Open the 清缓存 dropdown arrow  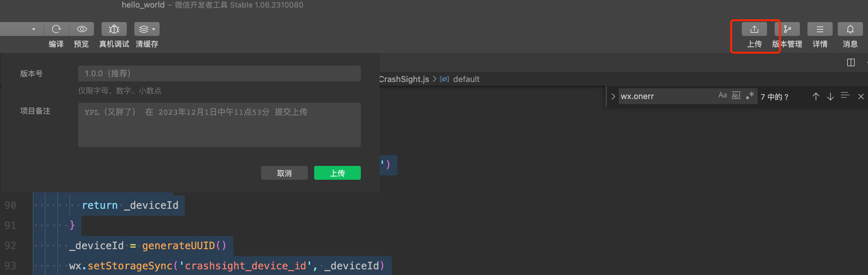coord(154,29)
